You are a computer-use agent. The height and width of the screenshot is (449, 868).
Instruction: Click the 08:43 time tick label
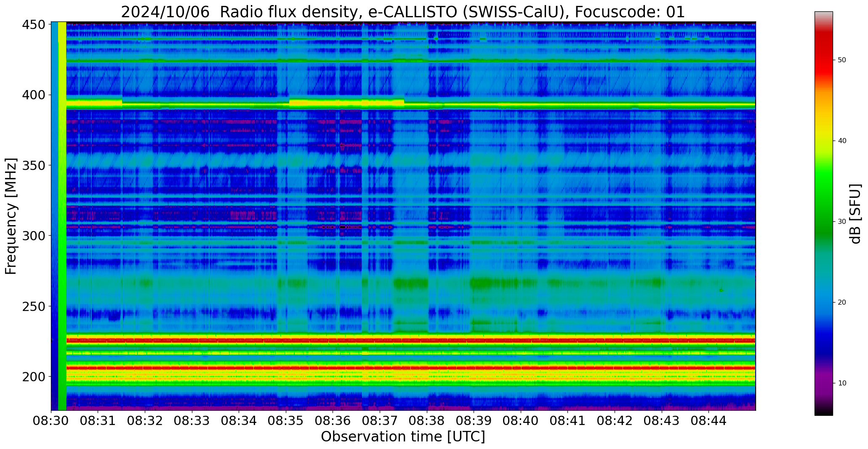[661, 420]
